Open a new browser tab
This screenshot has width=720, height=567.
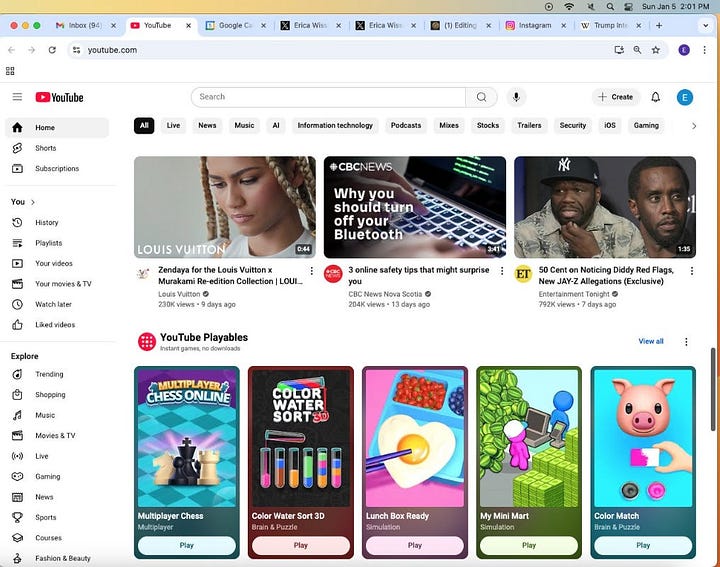659,25
